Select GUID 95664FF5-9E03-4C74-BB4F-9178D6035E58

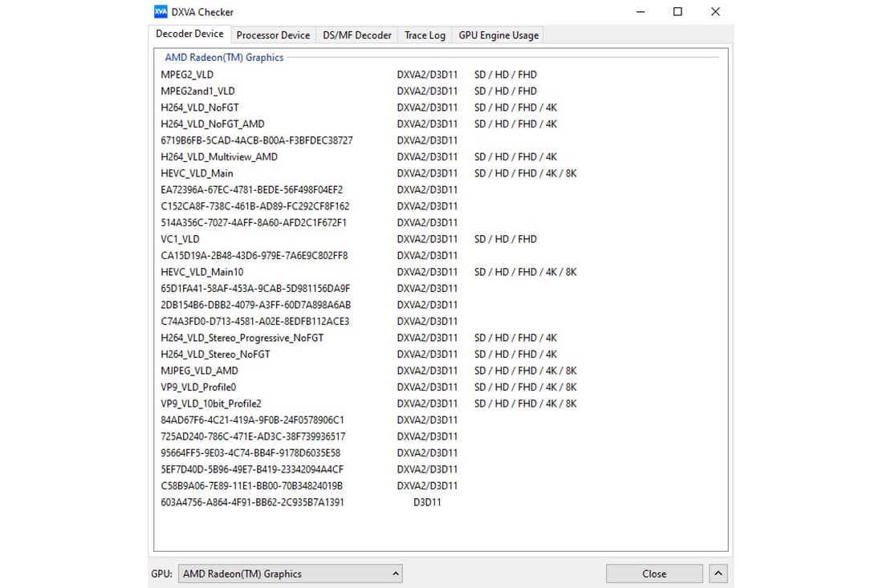point(250,453)
